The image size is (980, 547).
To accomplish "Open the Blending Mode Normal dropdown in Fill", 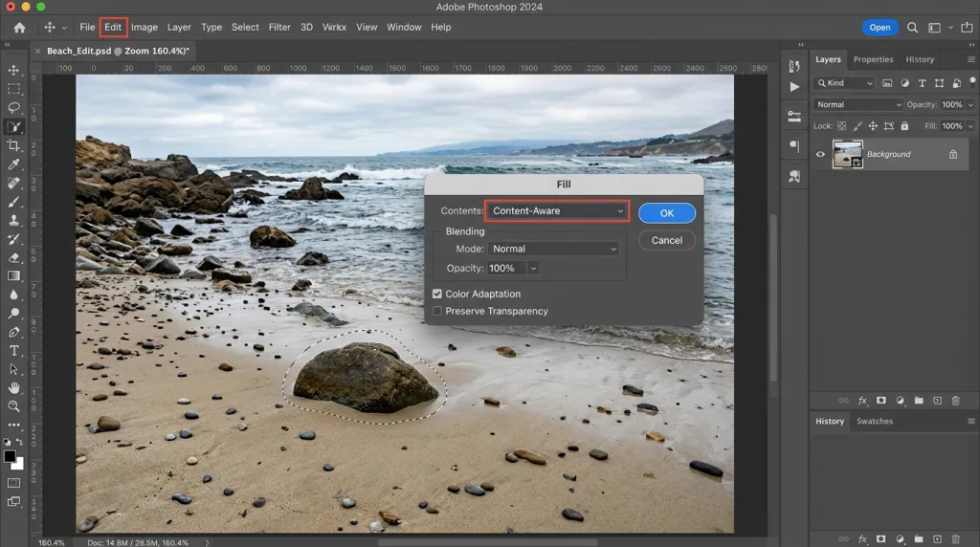I will [x=554, y=249].
